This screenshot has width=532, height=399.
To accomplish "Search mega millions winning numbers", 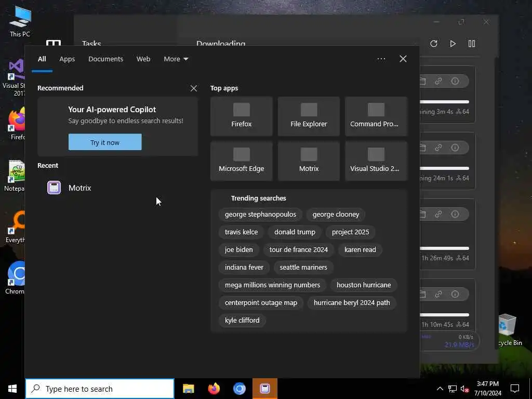I will tap(272, 285).
